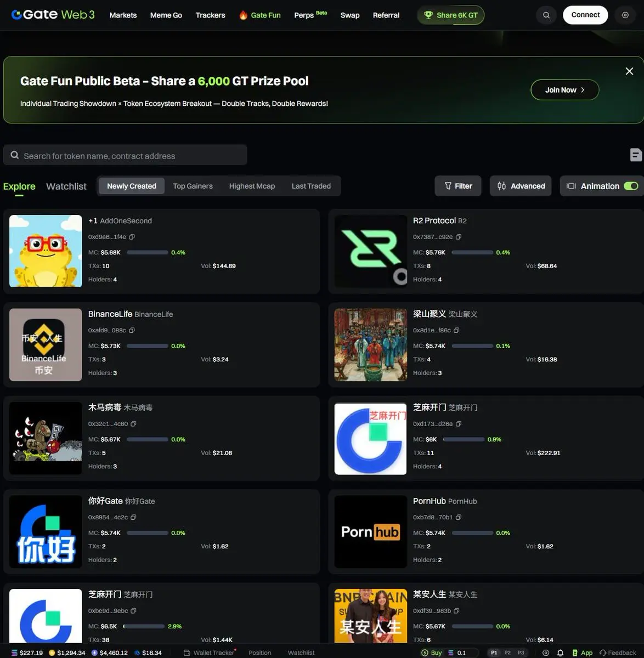This screenshot has width=644, height=658.
Task: Open Gate Fun page
Action: pos(260,15)
